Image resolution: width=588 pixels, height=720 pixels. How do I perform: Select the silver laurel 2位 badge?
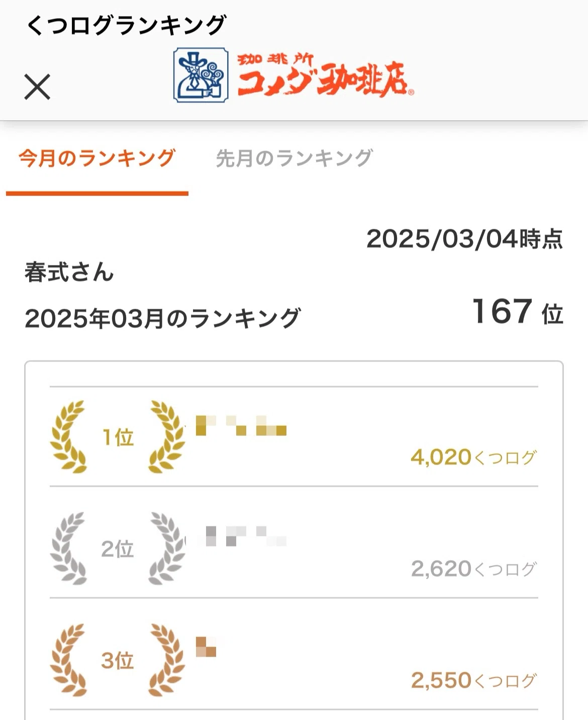point(118,548)
